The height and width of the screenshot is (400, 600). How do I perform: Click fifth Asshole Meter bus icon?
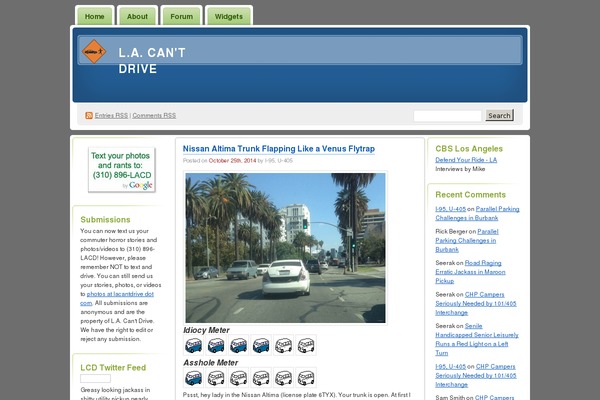(284, 378)
